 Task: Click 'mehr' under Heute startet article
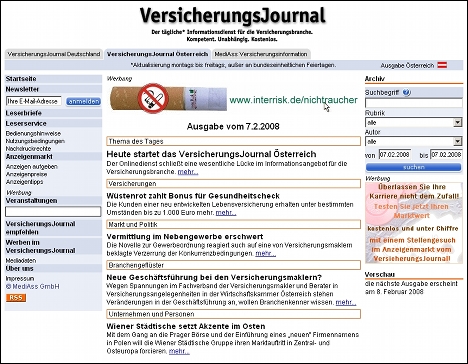point(188,172)
